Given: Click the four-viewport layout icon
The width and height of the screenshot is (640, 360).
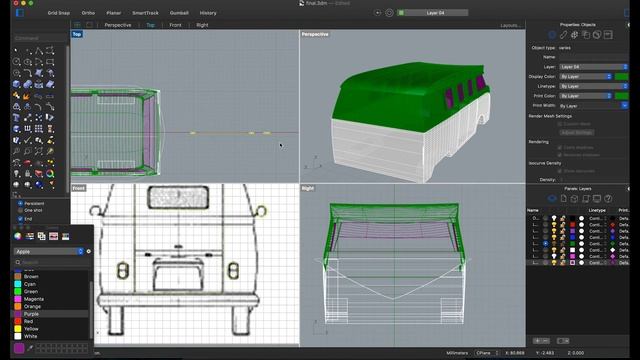Looking at the screenshot, I should (77, 25).
